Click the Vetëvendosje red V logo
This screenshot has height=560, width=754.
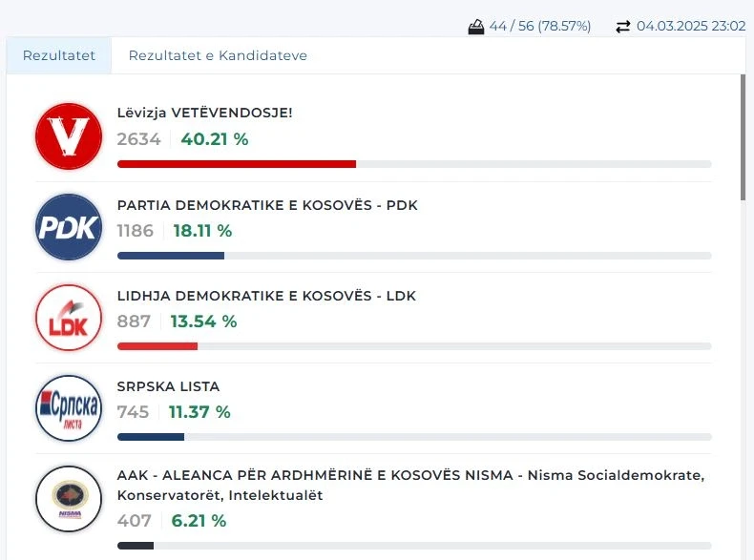68,135
